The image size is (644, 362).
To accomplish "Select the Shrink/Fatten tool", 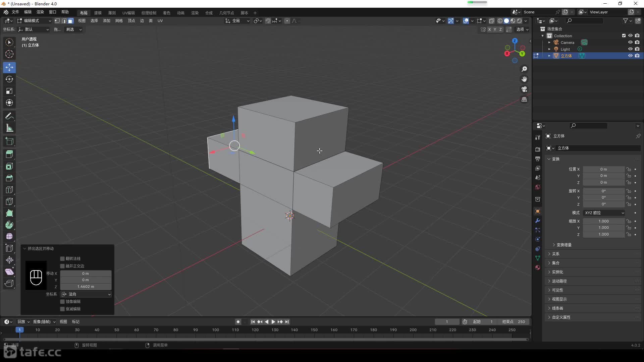I will pos(9,260).
